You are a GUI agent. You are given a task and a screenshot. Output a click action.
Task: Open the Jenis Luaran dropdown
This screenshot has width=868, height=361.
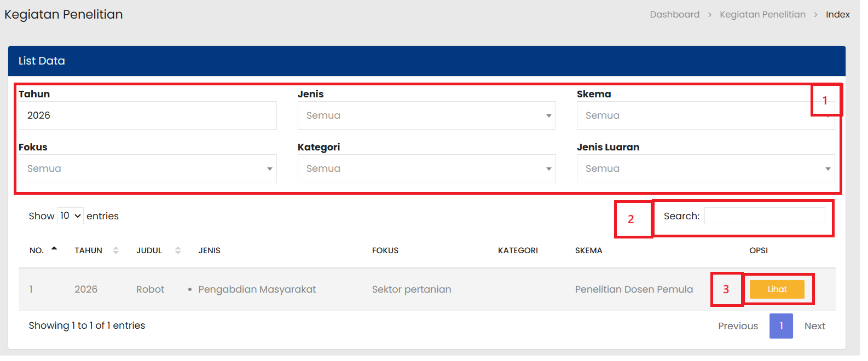[x=705, y=169]
